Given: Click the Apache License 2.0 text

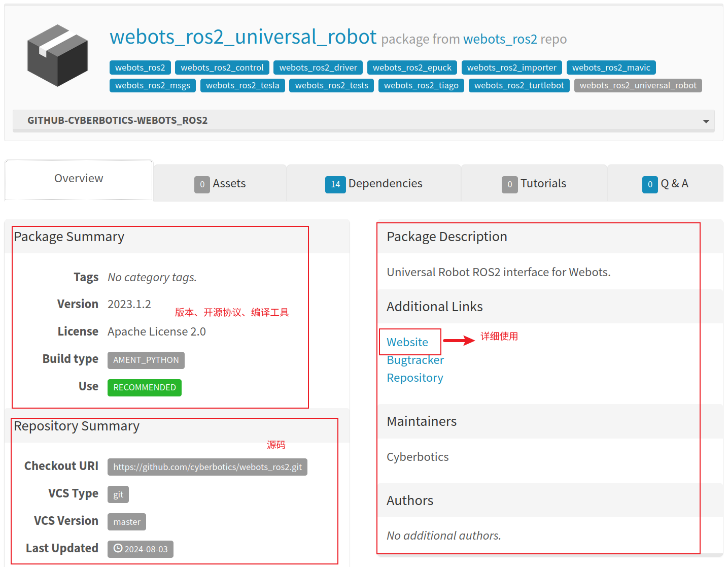Looking at the screenshot, I should pos(157,331).
